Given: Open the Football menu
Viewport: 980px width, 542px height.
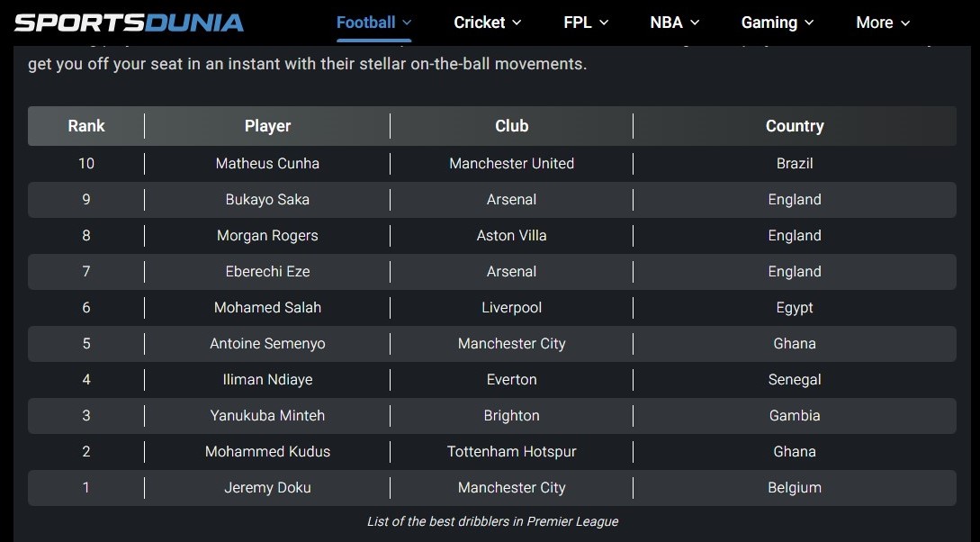Looking at the screenshot, I should pyautogui.click(x=365, y=23).
